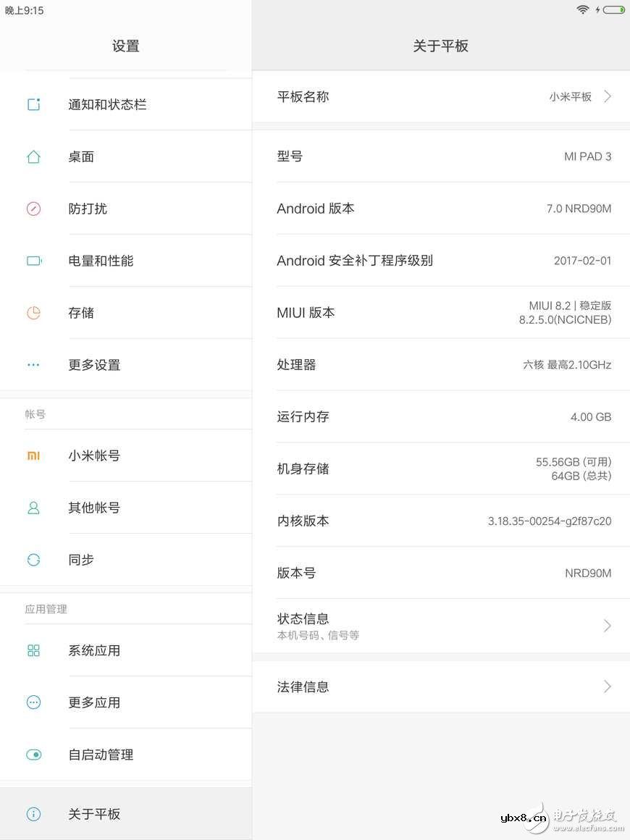Screen dimensions: 630x840
Task: Switch to the 设置 panel header
Action: click(x=125, y=46)
